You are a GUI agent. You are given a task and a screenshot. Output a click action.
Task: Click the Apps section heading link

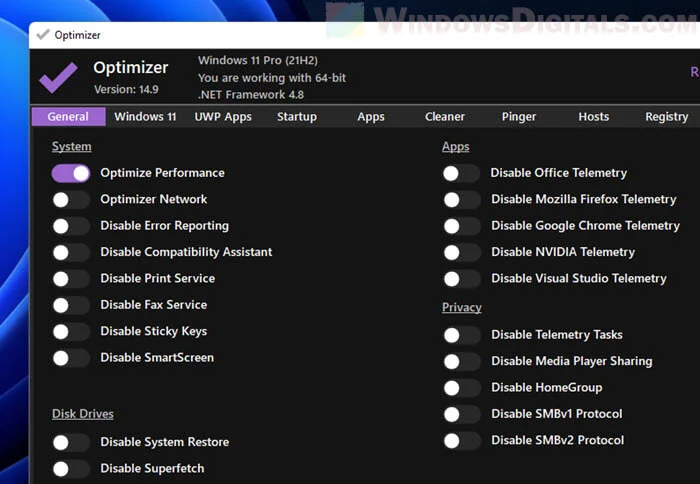(455, 146)
